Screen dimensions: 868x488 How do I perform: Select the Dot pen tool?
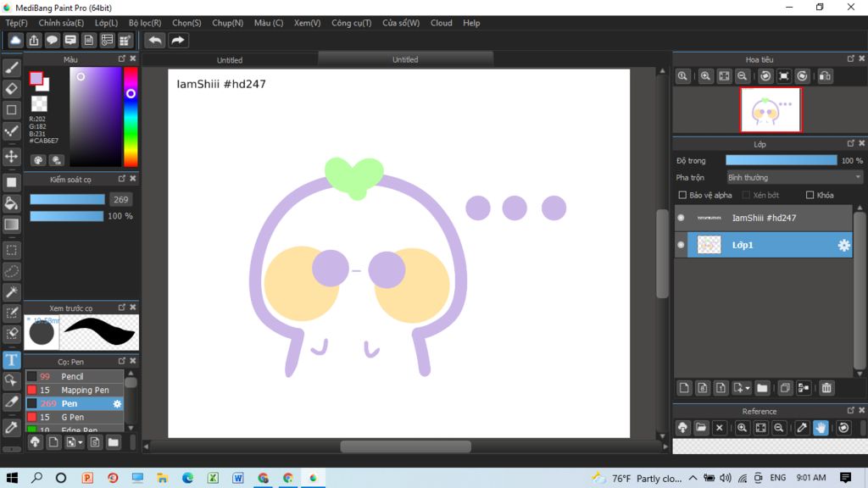point(12,131)
